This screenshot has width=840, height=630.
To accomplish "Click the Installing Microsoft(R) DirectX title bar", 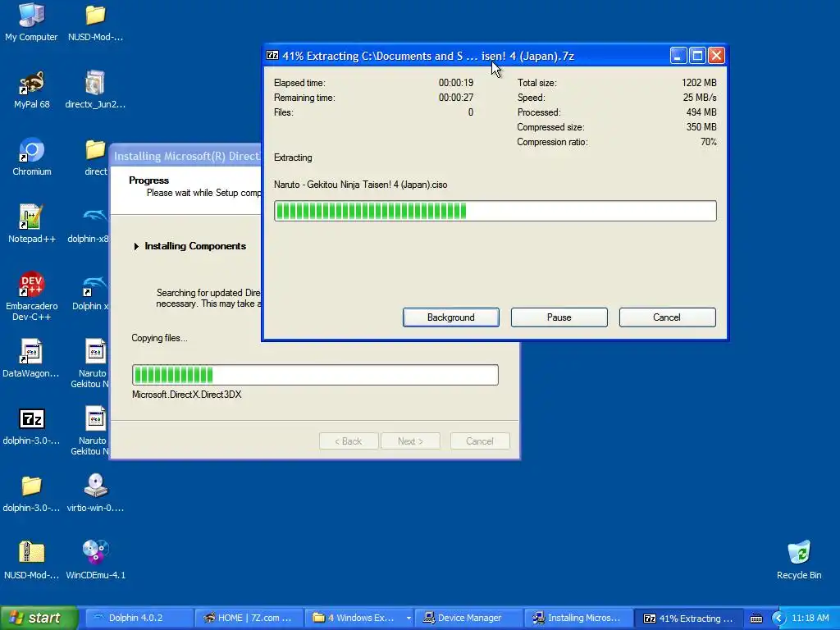I will [x=186, y=156].
